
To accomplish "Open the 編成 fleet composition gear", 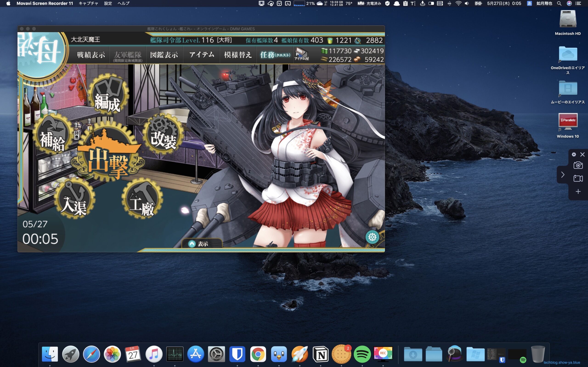I will coord(108,97).
